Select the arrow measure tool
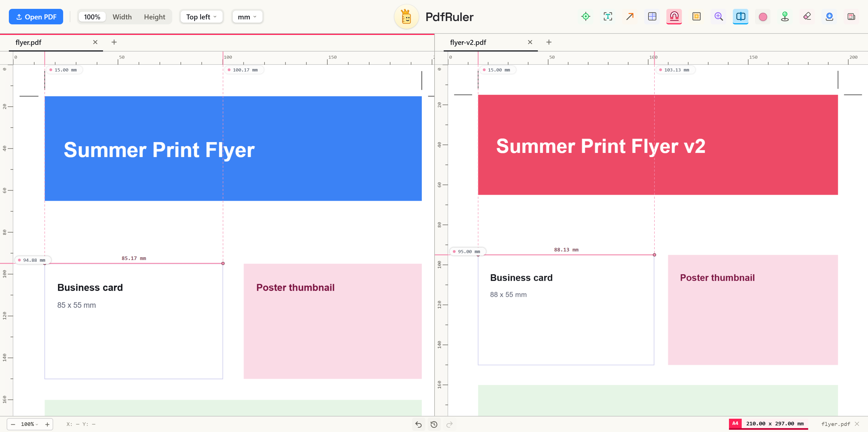Viewport: 868px width, 432px height. (630, 17)
